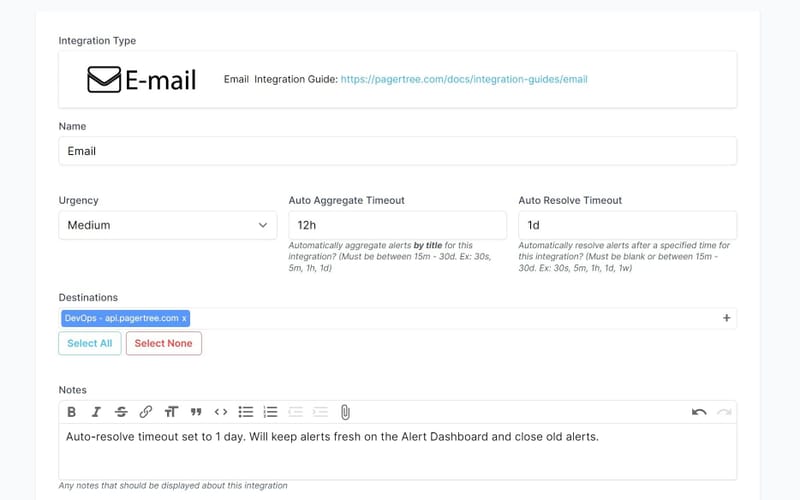The width and height of the screenshot is (800, 500).
Task: Attach a file using paperclip icon
Action: 345,412
